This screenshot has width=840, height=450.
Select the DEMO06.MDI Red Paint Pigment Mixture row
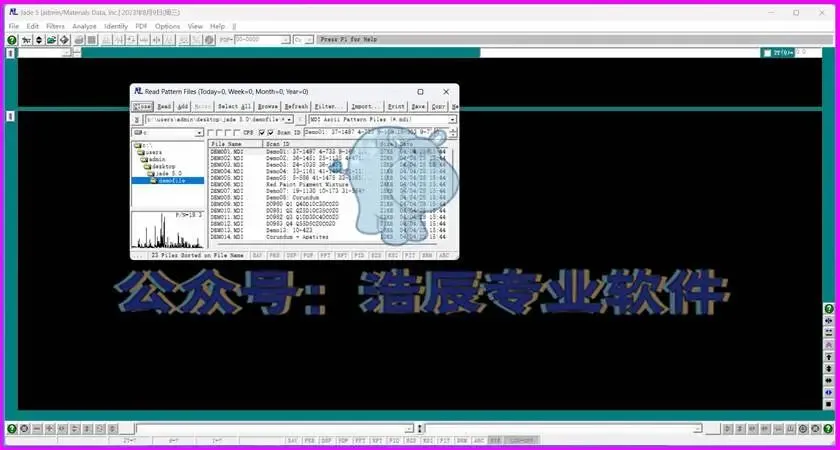[328, 184]
